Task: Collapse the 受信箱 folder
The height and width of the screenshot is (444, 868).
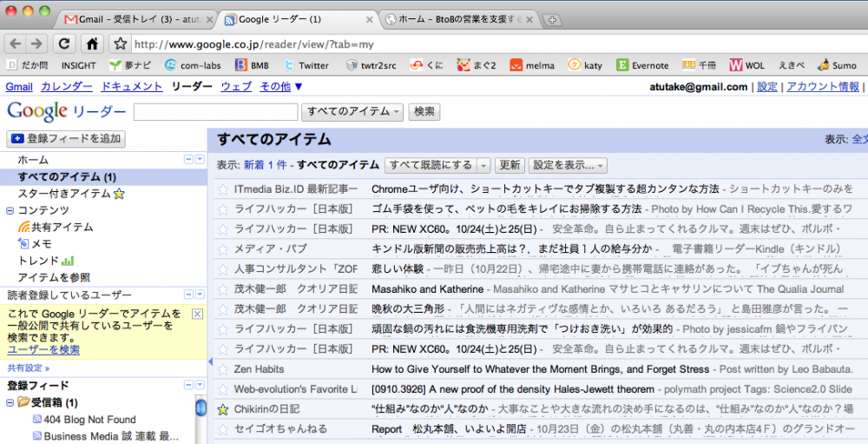Action: tap(10, 403)
